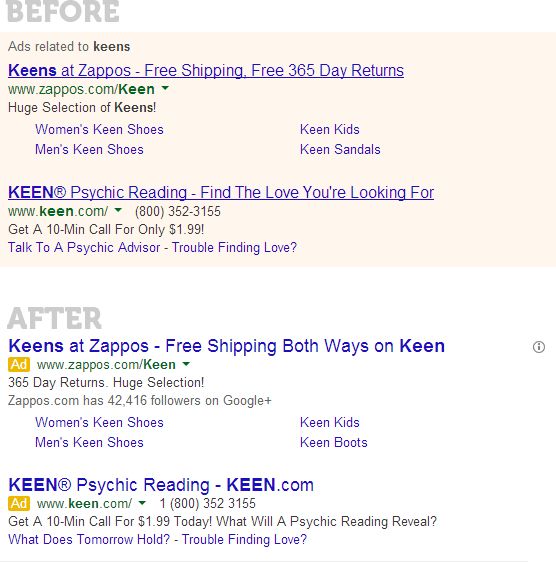Open the 'Free 365 Day Returns' Zappos headline
Viewport: 556px width, 562px height.
tap(206, 71)
